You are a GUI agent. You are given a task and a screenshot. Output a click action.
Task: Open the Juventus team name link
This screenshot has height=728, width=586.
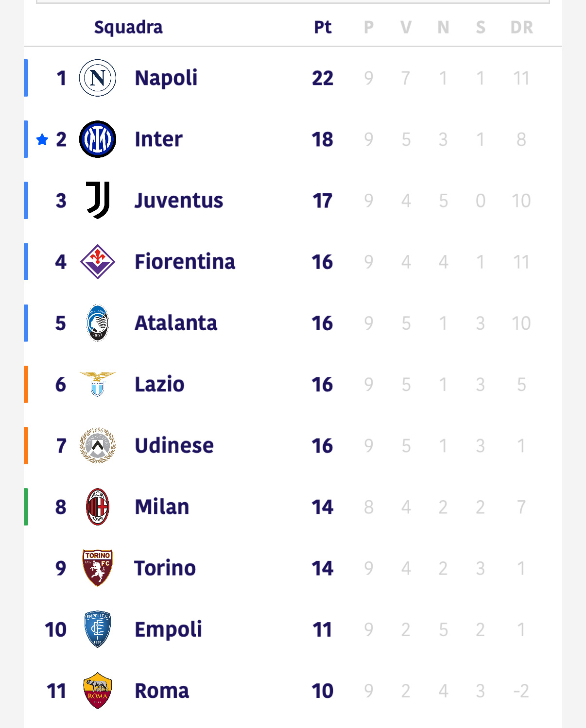(179, 201)
